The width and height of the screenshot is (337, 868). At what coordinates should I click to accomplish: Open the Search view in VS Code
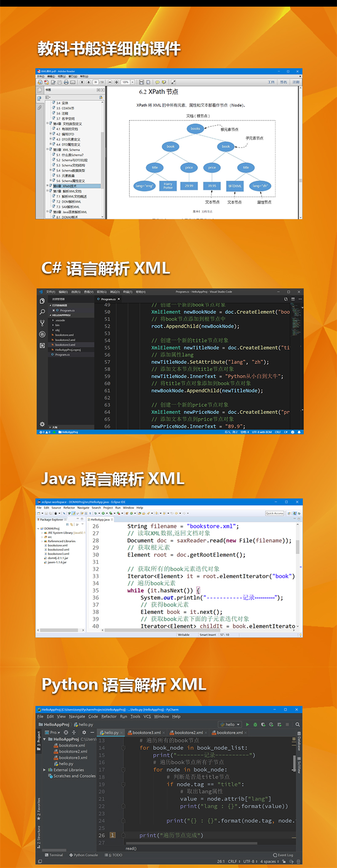coord(42,312)
